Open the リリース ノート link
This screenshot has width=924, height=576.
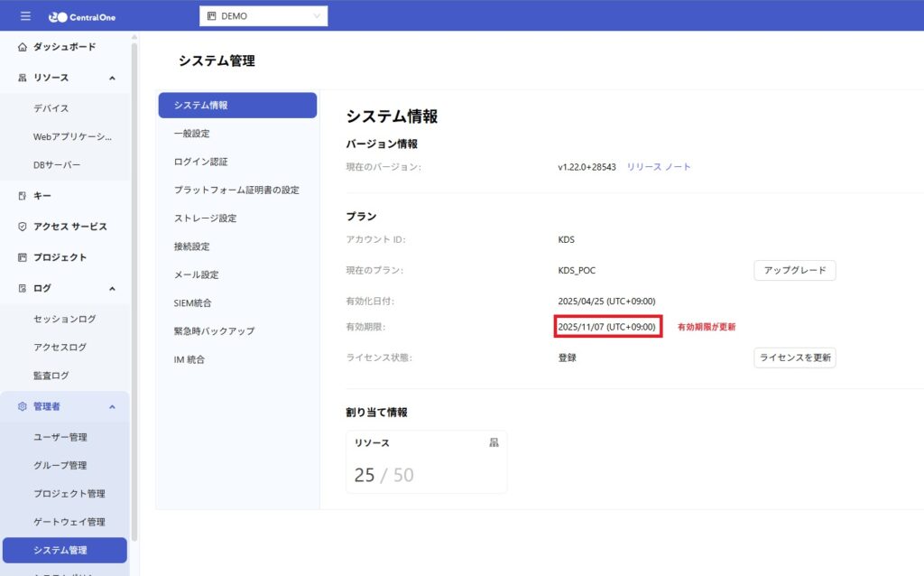tap(659, 167)
